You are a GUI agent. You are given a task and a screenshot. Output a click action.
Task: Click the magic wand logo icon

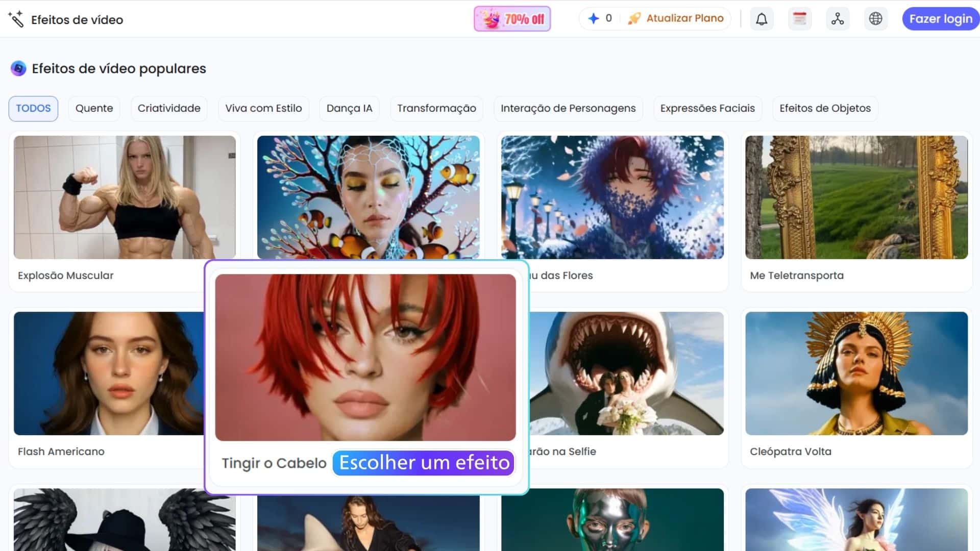point(16,19)
